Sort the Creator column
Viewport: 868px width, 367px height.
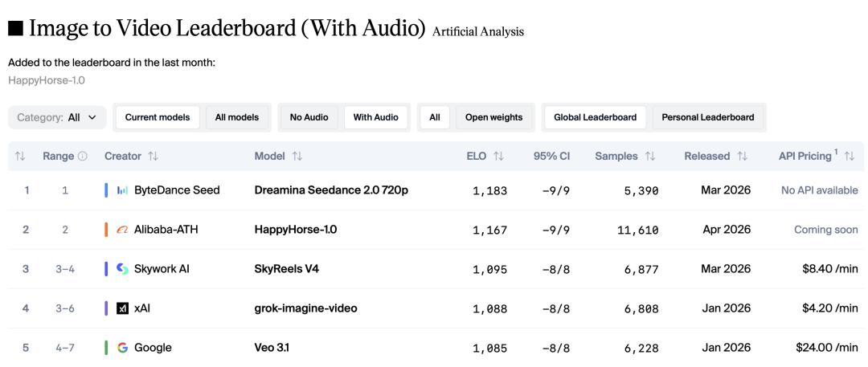pos(153,157)
